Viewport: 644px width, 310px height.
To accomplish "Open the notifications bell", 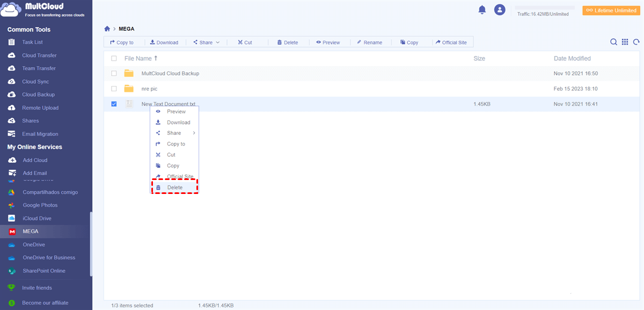I will [x=482, y=10].
